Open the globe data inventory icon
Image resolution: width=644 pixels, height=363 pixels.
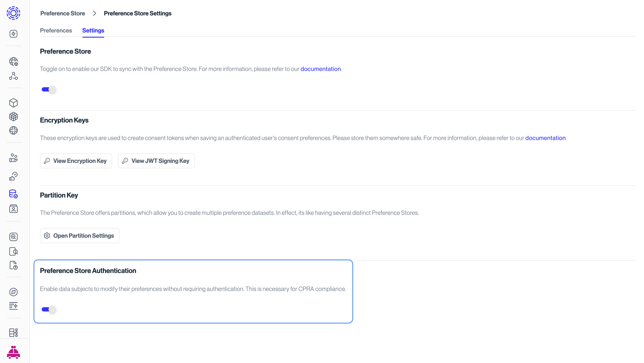coord(13,61)
